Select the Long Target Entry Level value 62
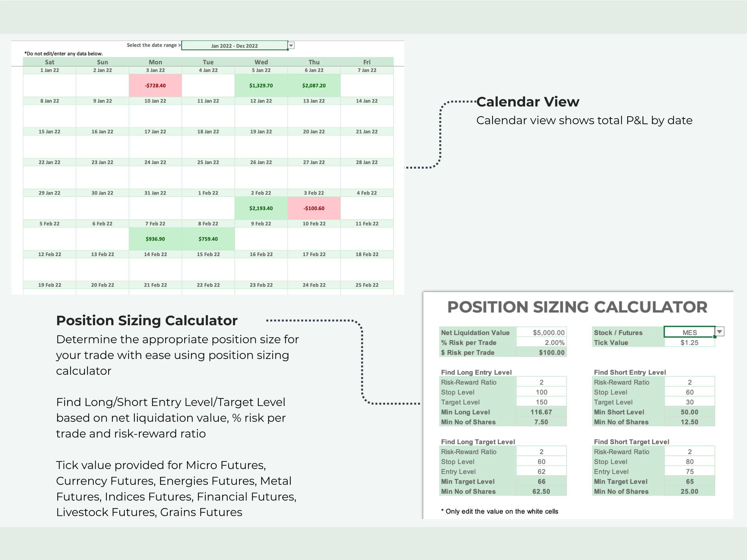 click(541, 471)
